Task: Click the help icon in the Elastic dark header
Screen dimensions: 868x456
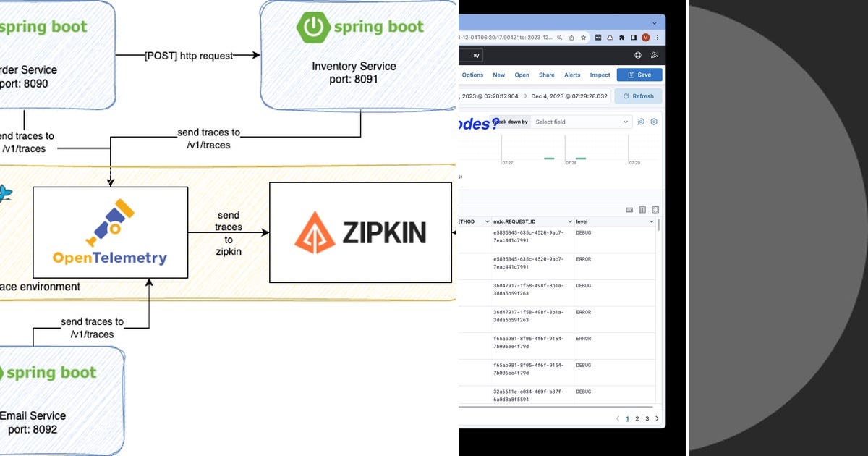Action: click(637, 54)
